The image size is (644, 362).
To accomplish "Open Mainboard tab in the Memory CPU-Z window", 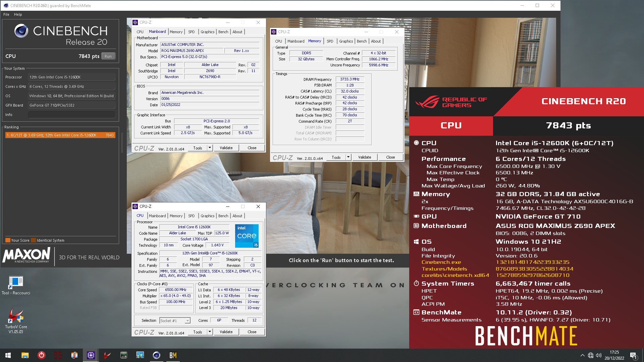I will 296,41.
